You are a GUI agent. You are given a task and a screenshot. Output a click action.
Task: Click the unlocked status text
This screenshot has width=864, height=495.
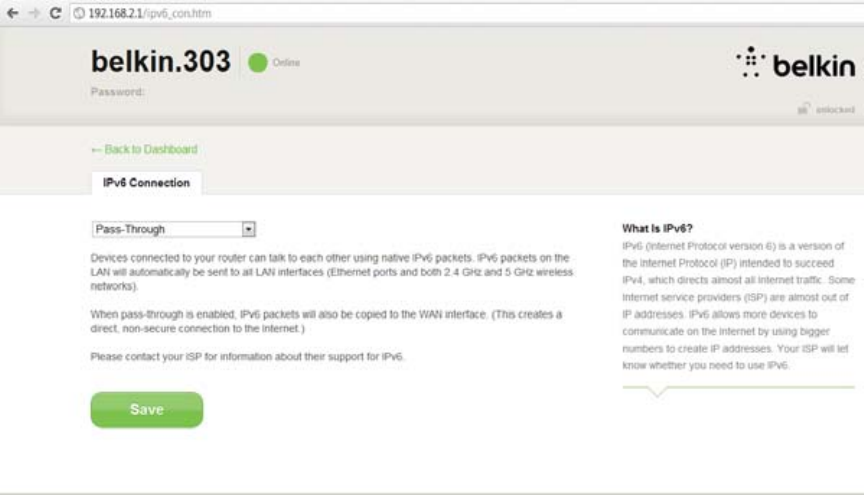(x=835, y=110)
